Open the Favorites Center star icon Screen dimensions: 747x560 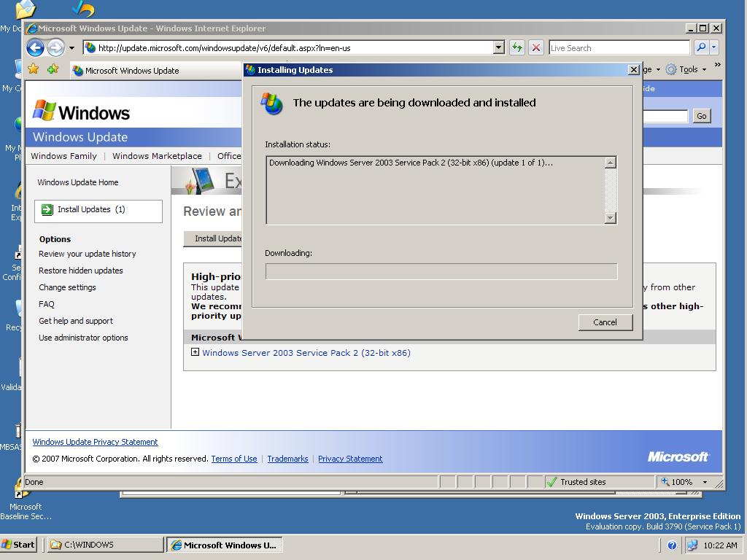pyautogui.click(x=34, y=69)
